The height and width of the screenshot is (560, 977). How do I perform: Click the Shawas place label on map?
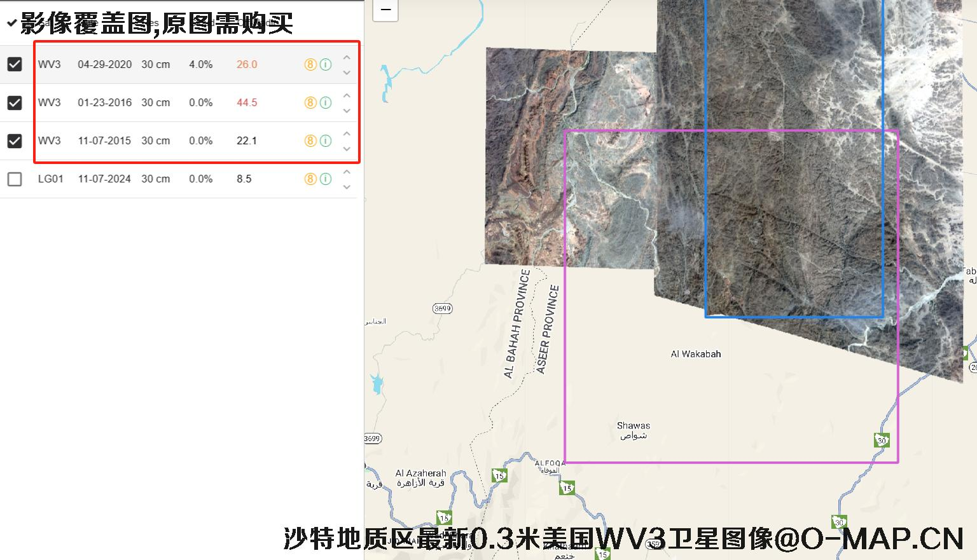tap(633, 426)
